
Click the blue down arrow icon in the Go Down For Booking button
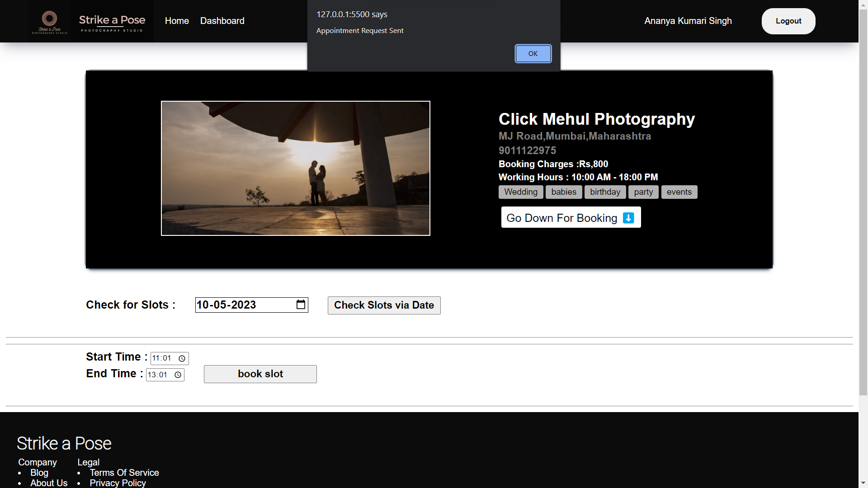628,218
